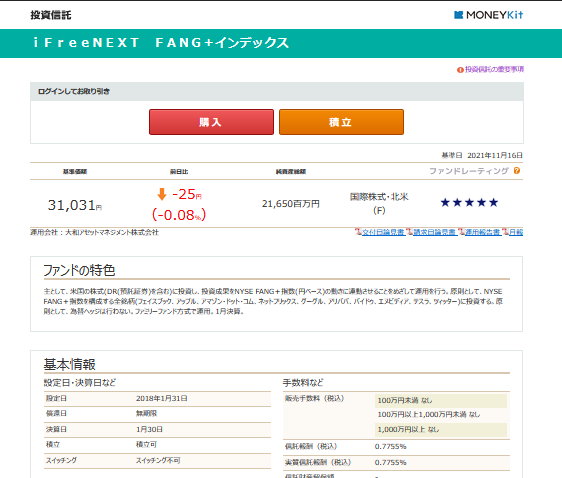
Task: Click the 信託報酬（税込）0.7755% value
Action: pos(391,446)
